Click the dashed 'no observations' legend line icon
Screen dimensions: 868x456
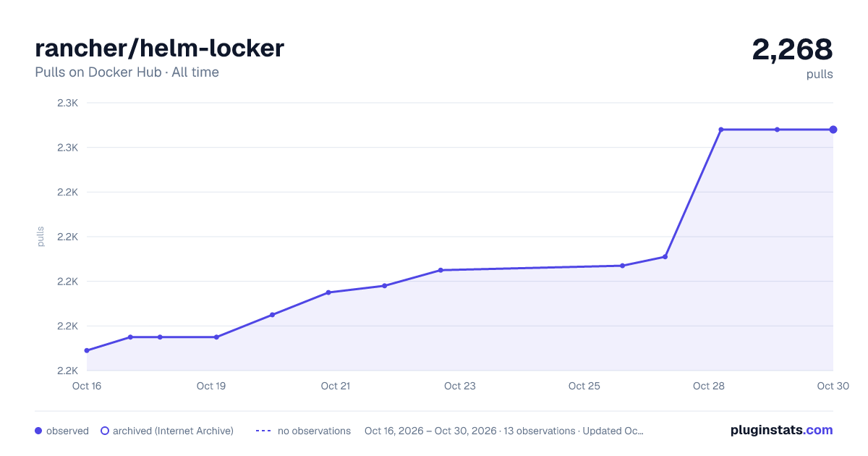click(263, 431)
